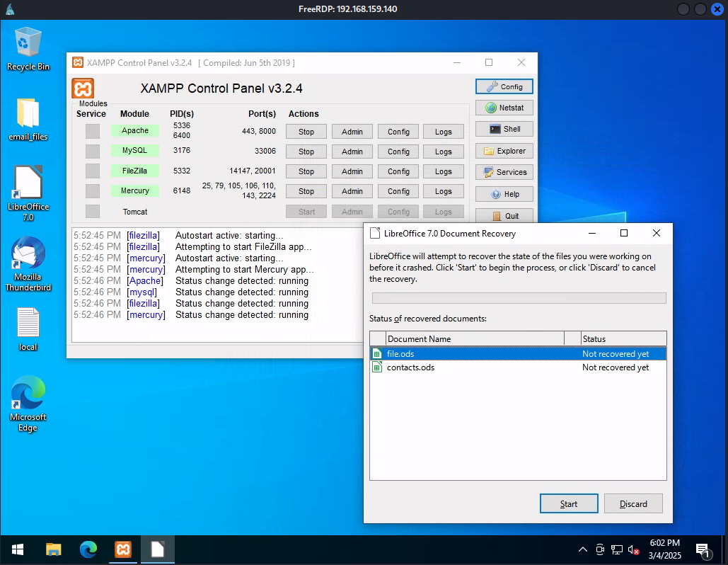Click the Apache running log entry
Viewport: 728px width, 565px height.
click(191, 280)
